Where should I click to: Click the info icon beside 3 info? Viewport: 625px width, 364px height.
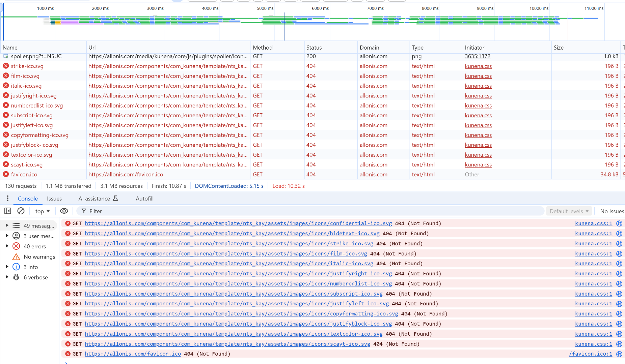coord(16,267)
